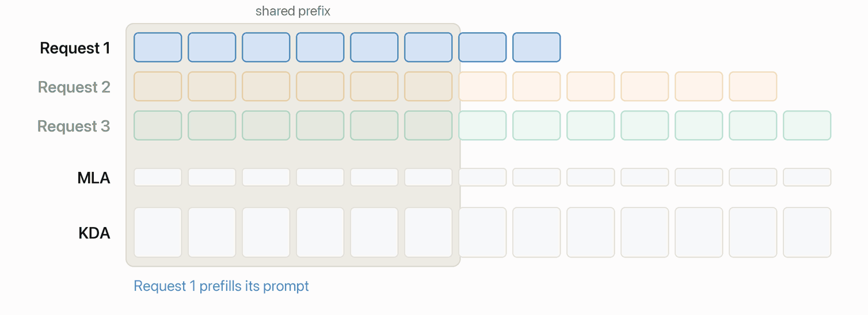The width and height of the screenshot is (868, 315).
Task: Click the sixth Request 1 block inside shared prefix
Action: 428,47
